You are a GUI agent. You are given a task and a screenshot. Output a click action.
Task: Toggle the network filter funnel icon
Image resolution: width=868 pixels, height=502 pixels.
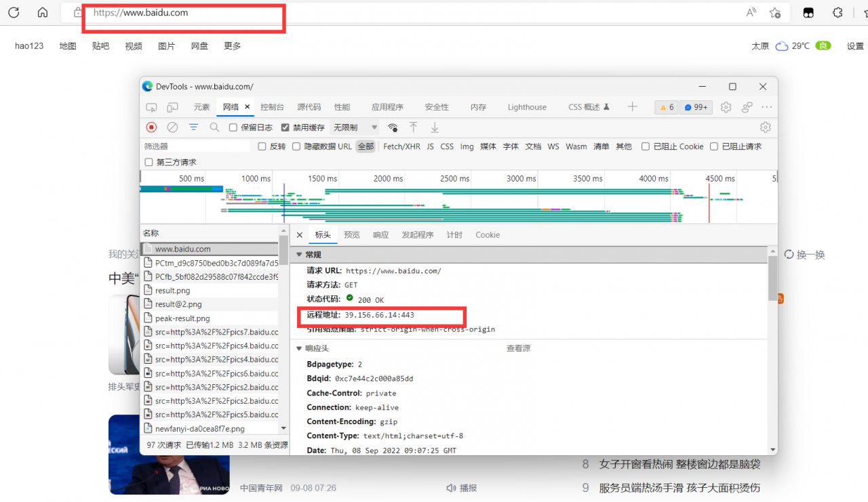(x=193, y=127)
